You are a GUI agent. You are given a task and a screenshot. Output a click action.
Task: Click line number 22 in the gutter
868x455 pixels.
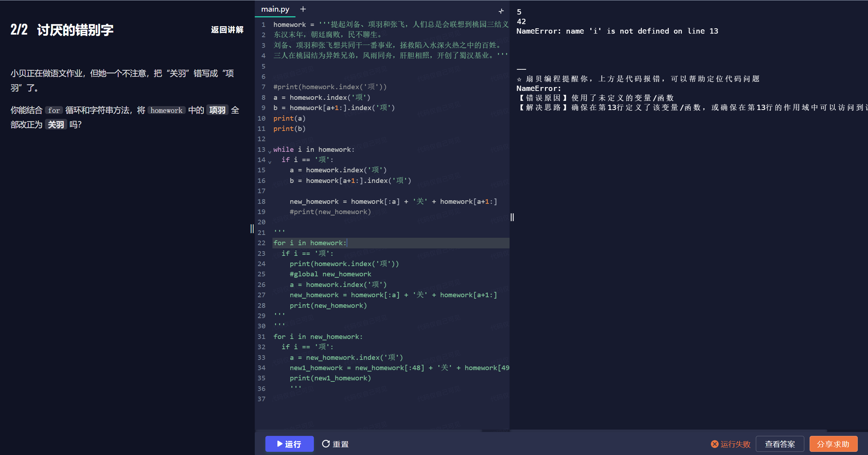tap(261, 243)
